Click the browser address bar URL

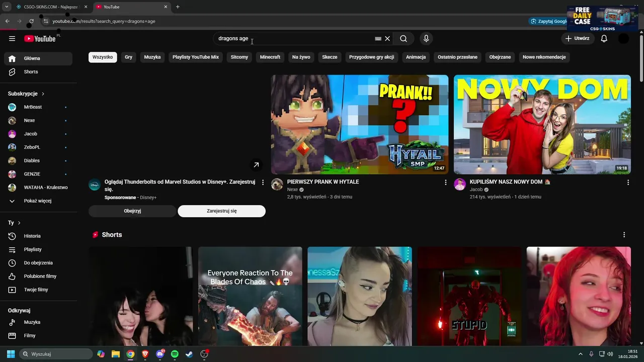tap(104, 22)
